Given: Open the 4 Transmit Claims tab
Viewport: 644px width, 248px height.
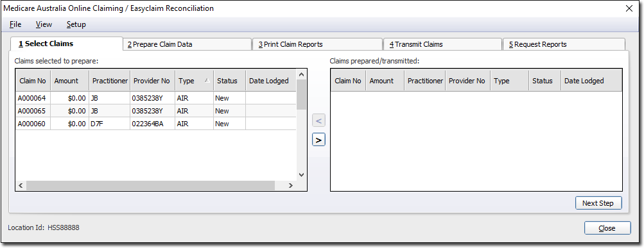Looking at the screenshot, I should (442, 44).
